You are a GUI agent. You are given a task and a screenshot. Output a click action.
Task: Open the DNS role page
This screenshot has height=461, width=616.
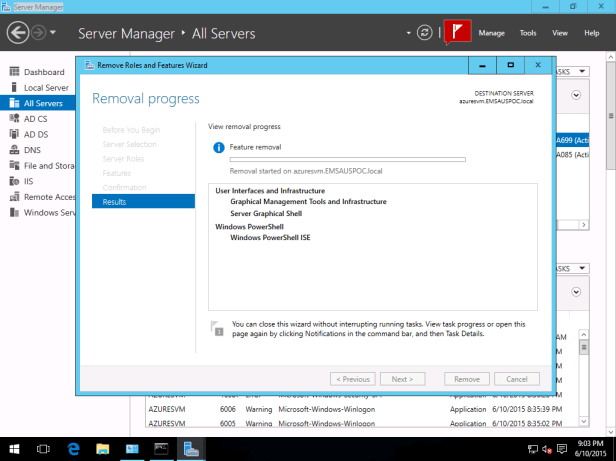[x=33, y=149]
